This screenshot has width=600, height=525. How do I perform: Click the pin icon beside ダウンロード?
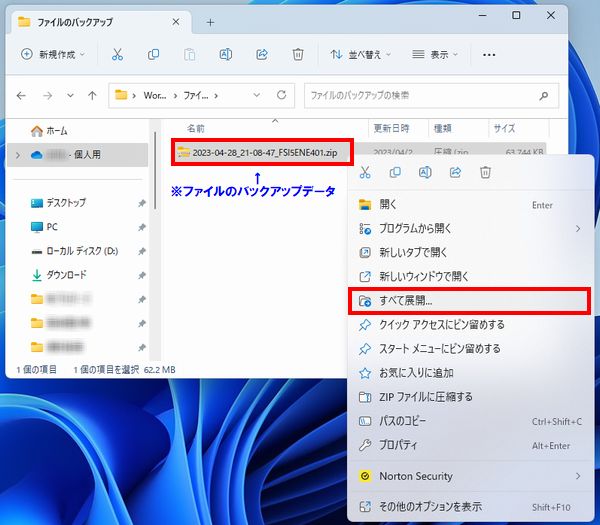click(x=142, y=275)
